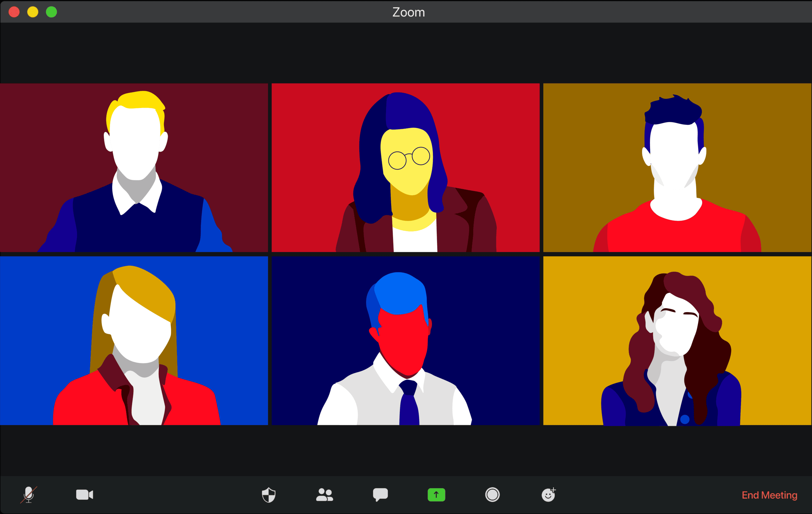Open the Security shield icon
The width and height of the screenshot is (812, 514).
269,495
